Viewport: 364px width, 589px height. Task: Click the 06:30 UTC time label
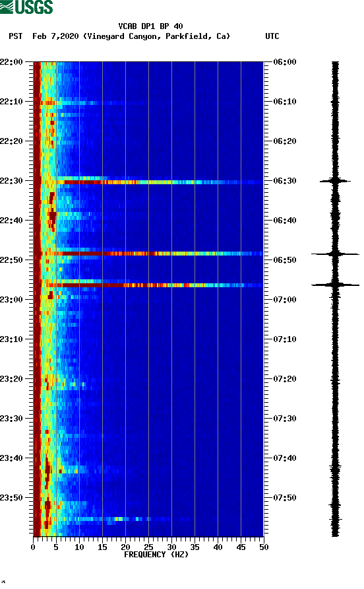click(x=285, y=181)
